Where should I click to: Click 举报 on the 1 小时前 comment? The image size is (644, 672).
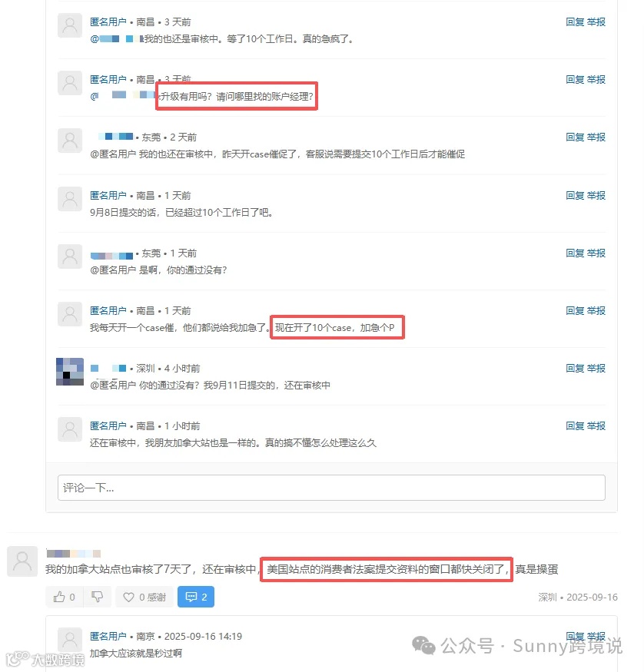[596, 425]
